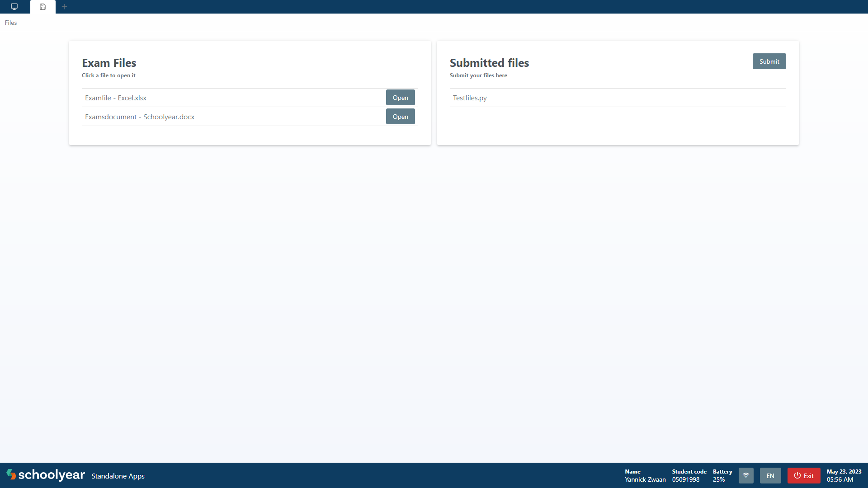Click the date May 23, 2023
Viewport: 868px width, 488px height.
(844, 471)
